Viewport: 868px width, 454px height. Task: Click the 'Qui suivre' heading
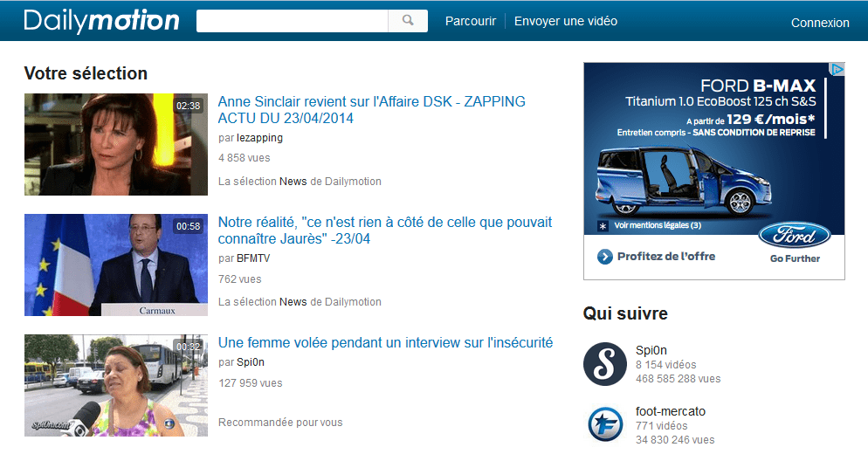click(625, 313)
